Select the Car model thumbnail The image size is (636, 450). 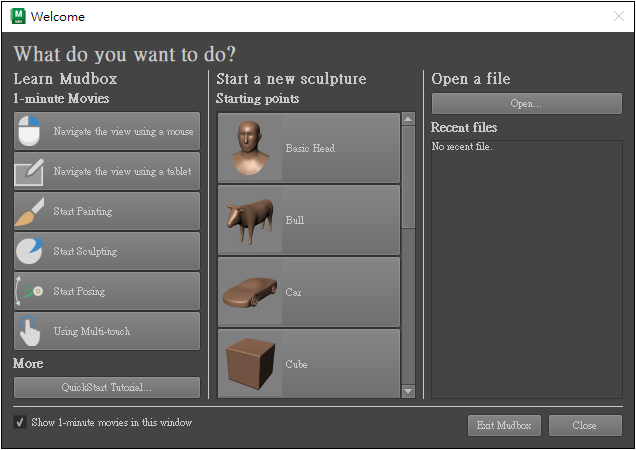(x=250, y=292)
